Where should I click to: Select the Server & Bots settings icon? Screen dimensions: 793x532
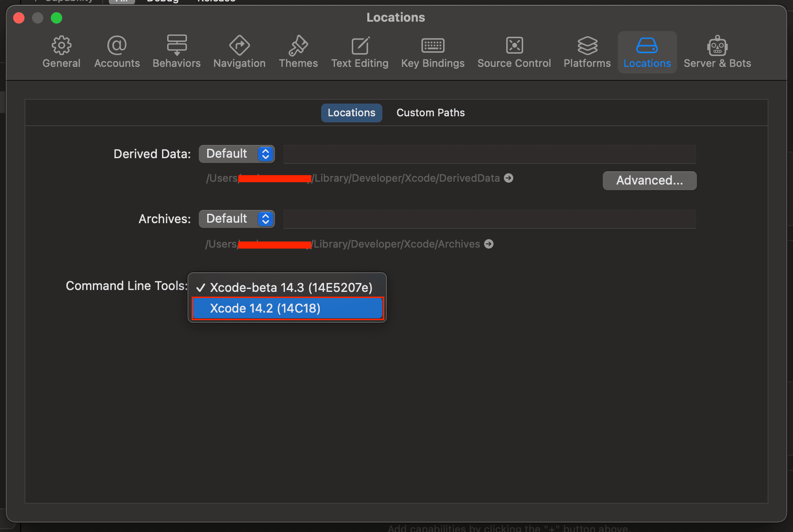717,52
